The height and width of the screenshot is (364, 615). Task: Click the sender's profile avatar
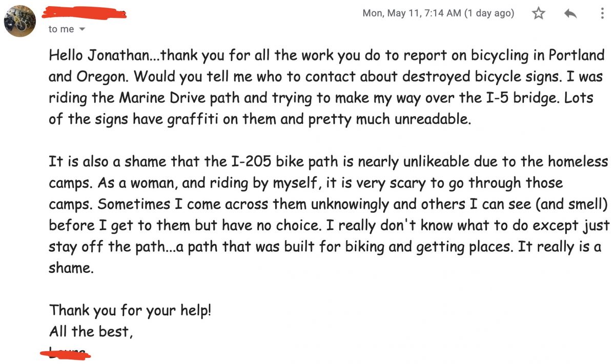click(x=20, y=20)
